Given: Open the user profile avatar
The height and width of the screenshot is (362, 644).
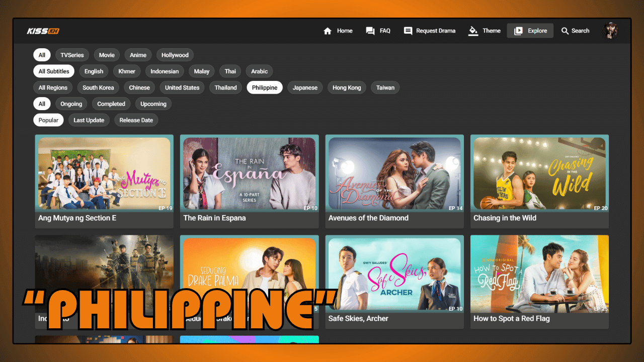Looking at the screenshot, I should coord(610,31).
